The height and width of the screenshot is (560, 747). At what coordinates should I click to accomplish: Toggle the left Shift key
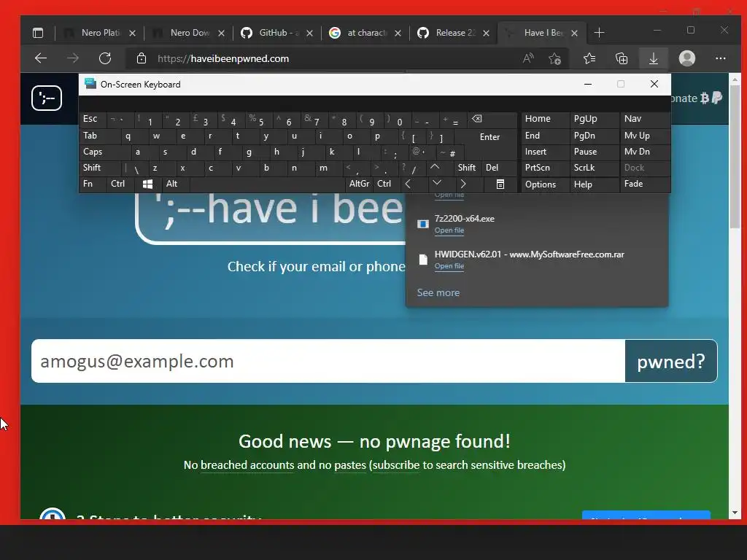click(x=100, y=168)
